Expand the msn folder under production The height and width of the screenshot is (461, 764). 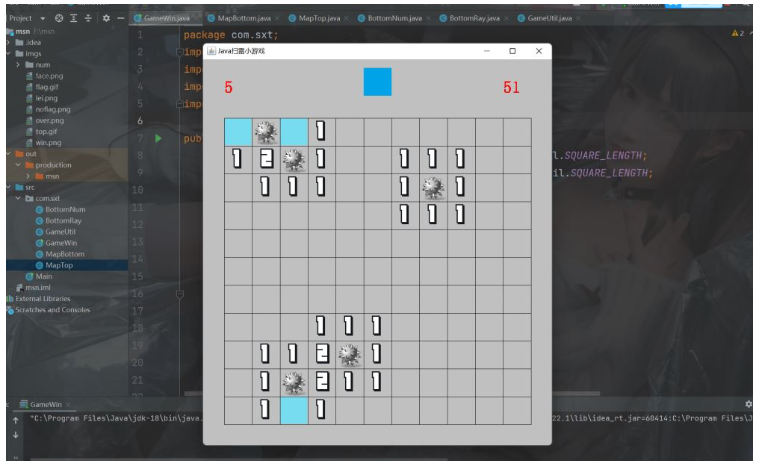[x=28, y=176]
